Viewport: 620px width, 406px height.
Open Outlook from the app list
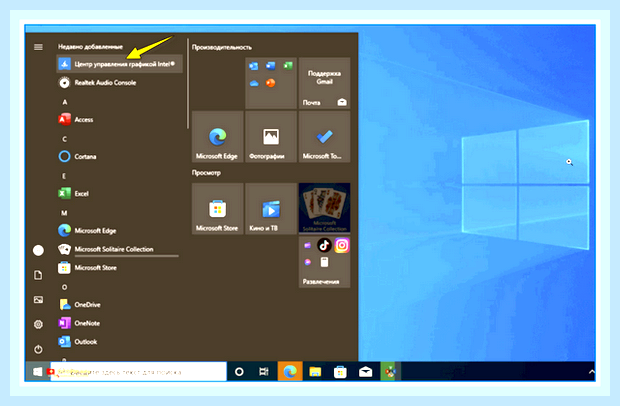point(119,342)
